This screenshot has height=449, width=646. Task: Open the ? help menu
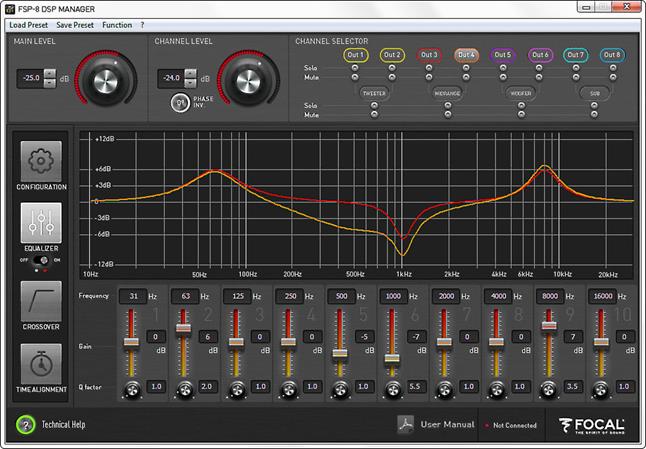coord(142,25)
